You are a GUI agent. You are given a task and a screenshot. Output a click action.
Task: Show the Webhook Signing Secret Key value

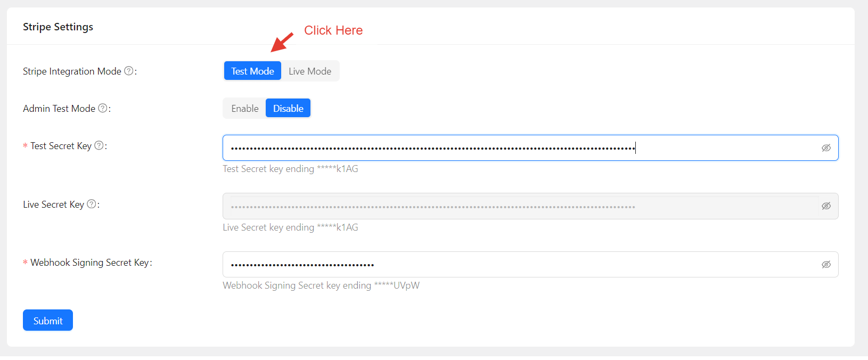[826, 265]
